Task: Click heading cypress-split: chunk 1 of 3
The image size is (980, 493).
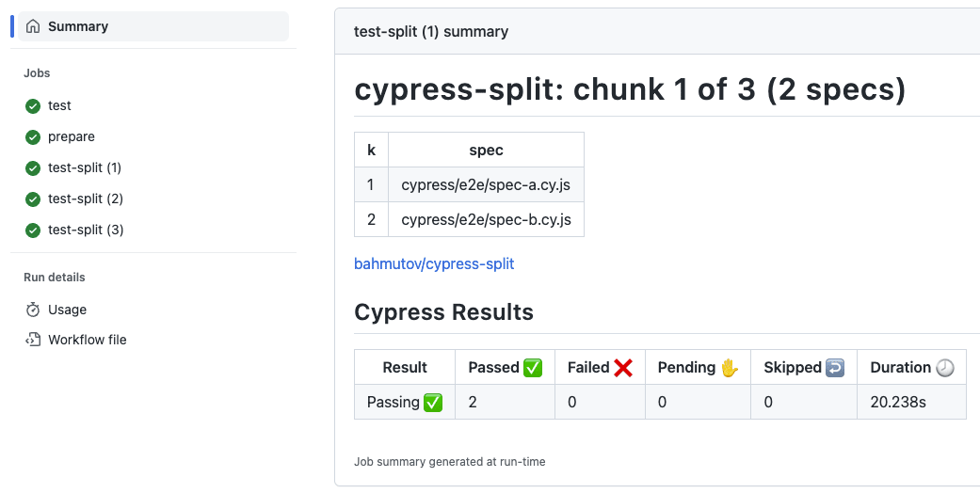Action: point(630,89)
